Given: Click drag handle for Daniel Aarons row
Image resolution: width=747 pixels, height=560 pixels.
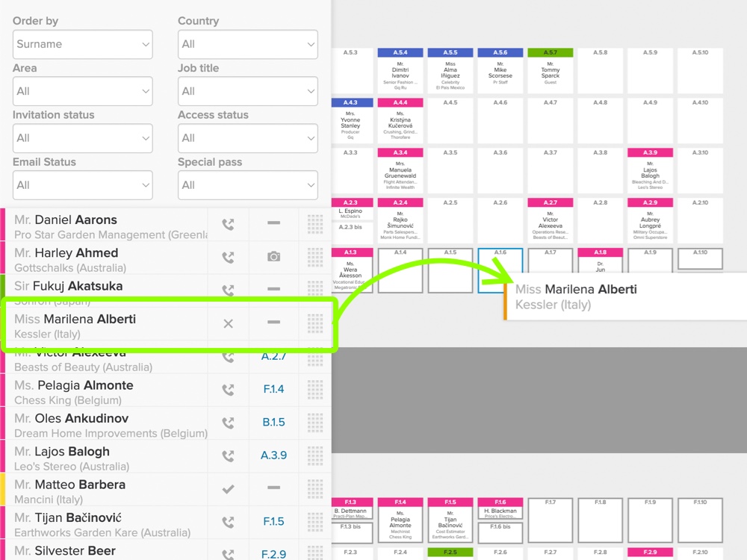Looking at the screenshot, I should [x=315, y=224].
